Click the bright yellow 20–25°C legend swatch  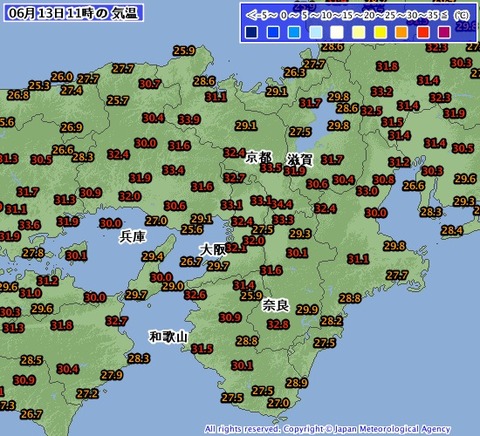point(380,32)
